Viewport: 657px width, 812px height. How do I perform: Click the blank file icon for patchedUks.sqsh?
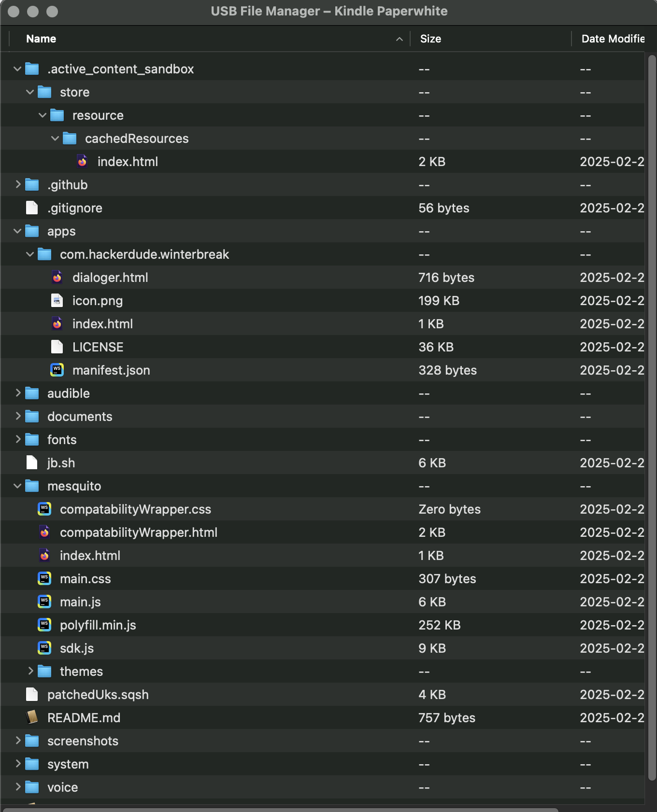[32, 695]
